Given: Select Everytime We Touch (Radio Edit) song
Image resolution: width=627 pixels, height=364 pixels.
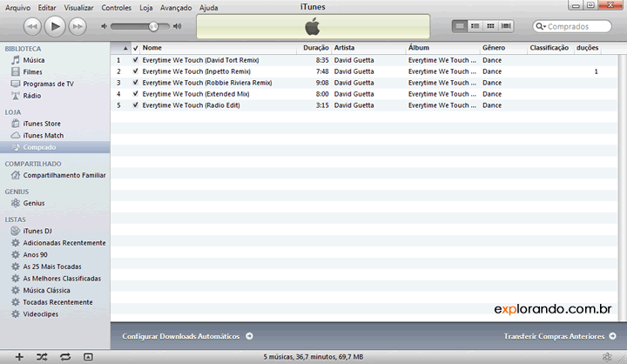Looking at the screenshot, I should (x=364, y=105).
